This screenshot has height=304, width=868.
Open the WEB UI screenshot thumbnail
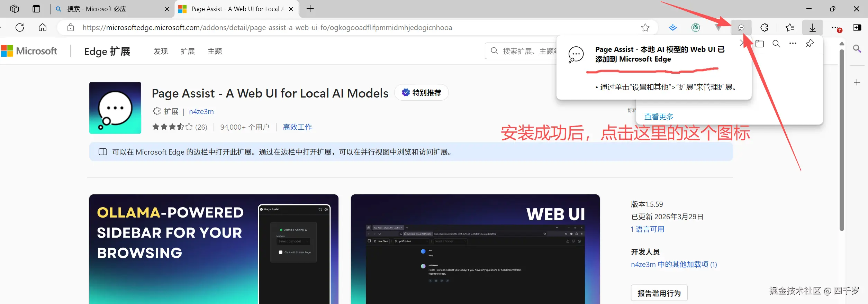pos(475,249)
